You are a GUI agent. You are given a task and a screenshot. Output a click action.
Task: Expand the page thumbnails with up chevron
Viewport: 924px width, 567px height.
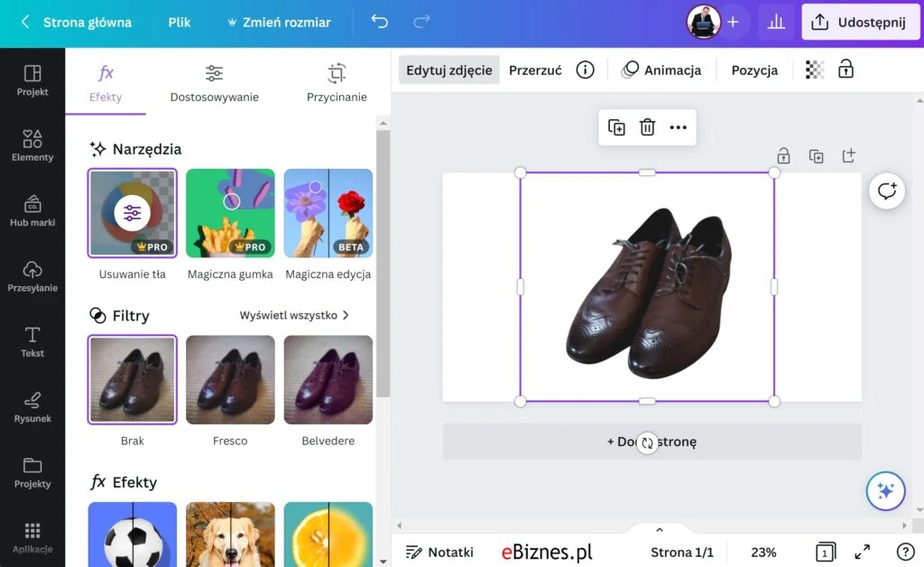pyautogui.click(x=660, y=529)
